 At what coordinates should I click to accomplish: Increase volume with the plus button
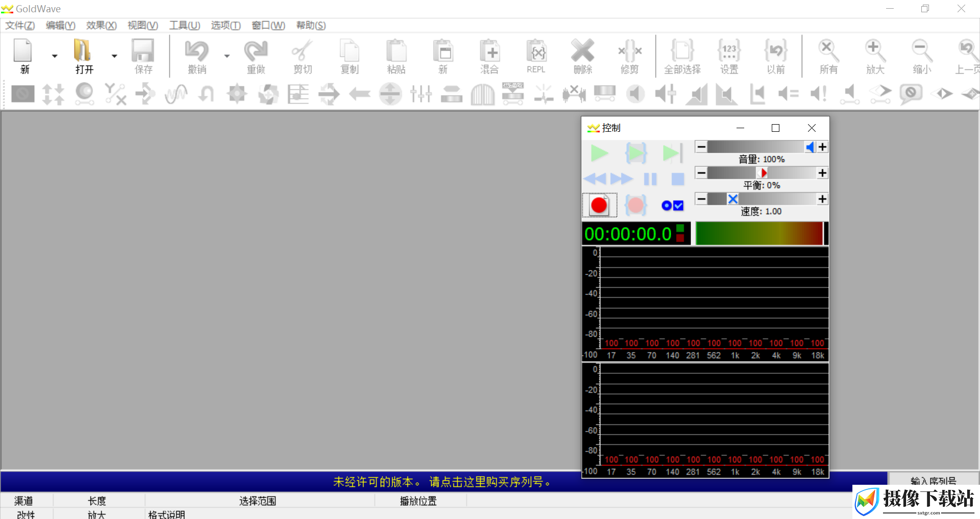(822, 147)
